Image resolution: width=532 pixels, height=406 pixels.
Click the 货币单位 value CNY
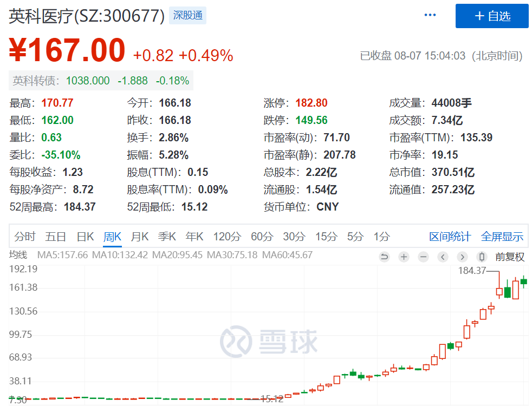click(x=327, y=207)
